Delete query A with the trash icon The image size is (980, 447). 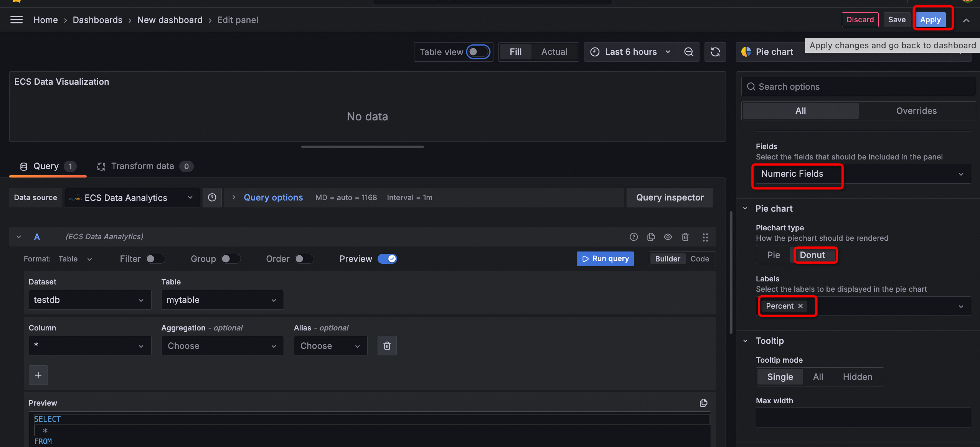click(x=685, y=237)
